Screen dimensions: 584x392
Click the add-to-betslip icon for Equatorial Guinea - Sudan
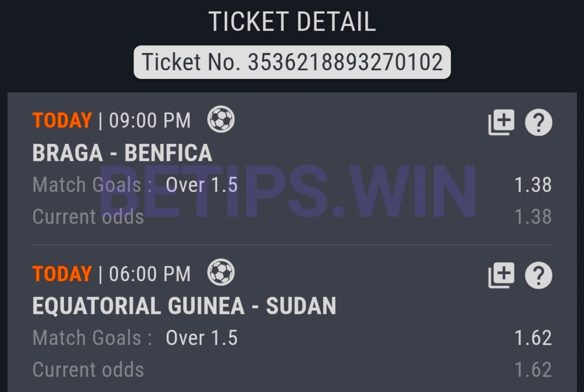point(501,275)
